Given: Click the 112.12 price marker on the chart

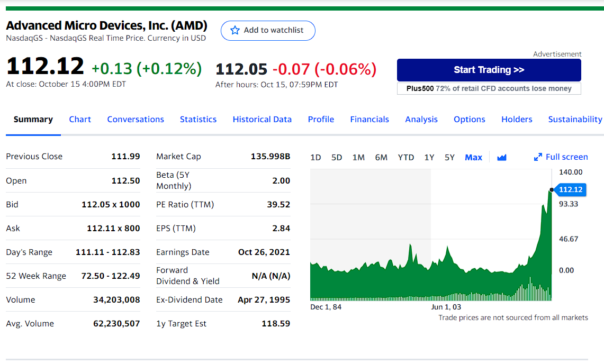Looking at the screenshot, I should tap(570, 189).
